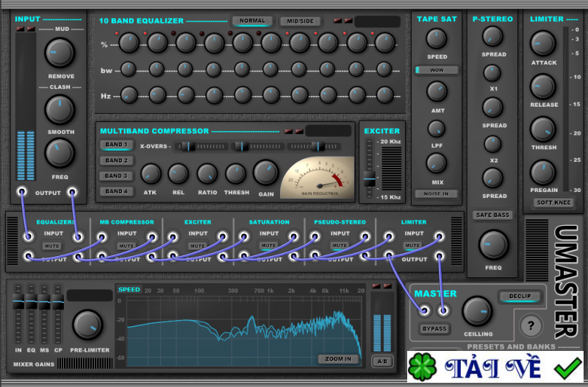Select Band 1 in Multiband Compressor
This screenshot has width=588, height=387.
pyautogui.click(x=116, y=145)
